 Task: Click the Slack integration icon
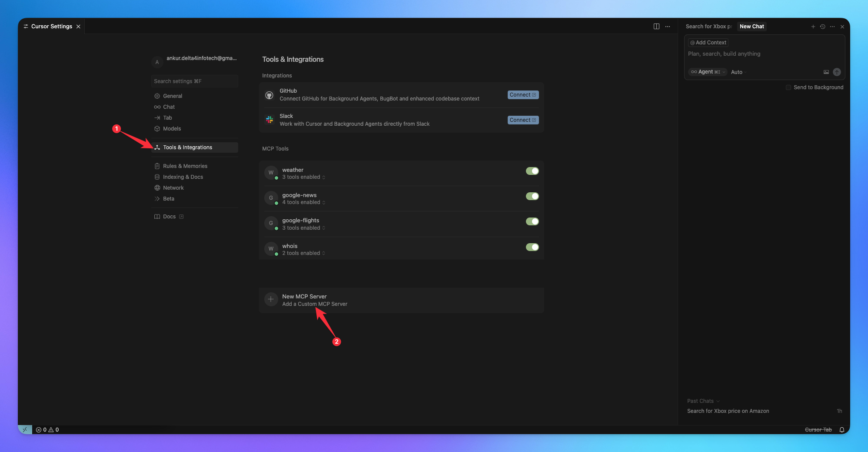tap(270, 120)
